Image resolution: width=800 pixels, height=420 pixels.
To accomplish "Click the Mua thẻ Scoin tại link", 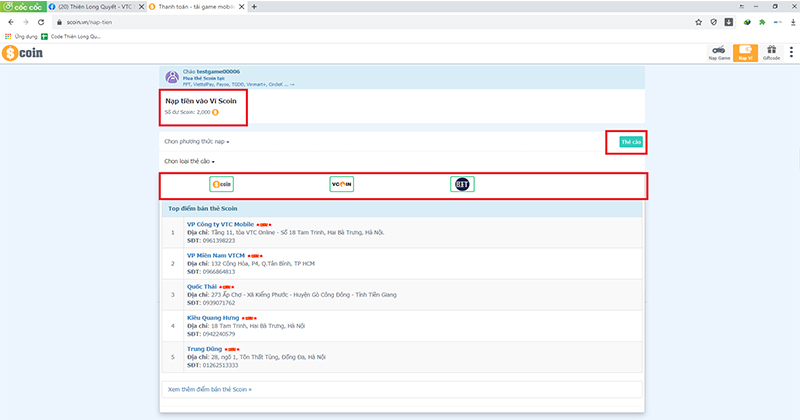I will point(204,78).
